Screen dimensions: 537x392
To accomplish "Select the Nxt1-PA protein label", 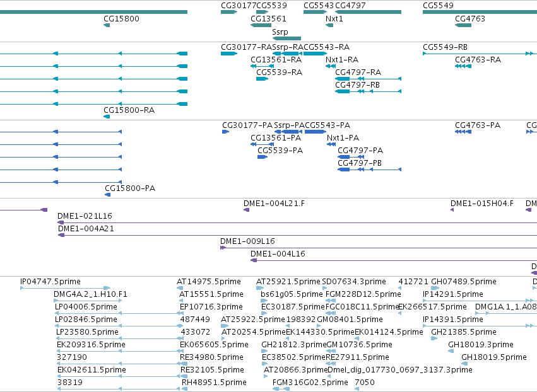I will click(x=343, y=138).
